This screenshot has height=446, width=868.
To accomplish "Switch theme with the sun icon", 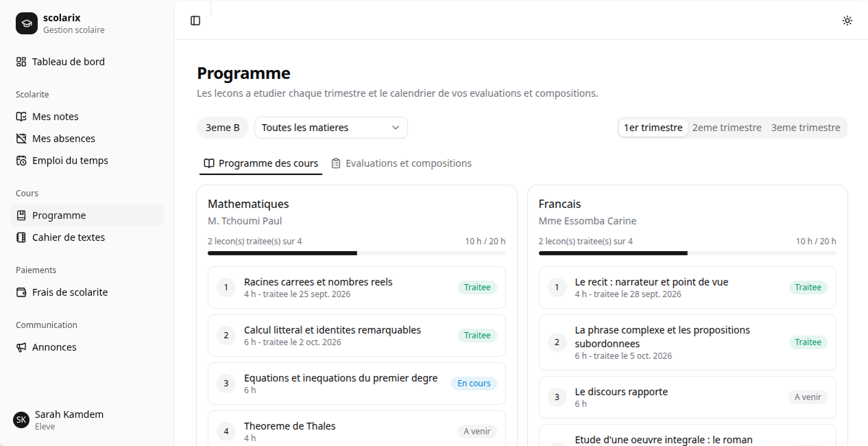I will coord(847,21).
